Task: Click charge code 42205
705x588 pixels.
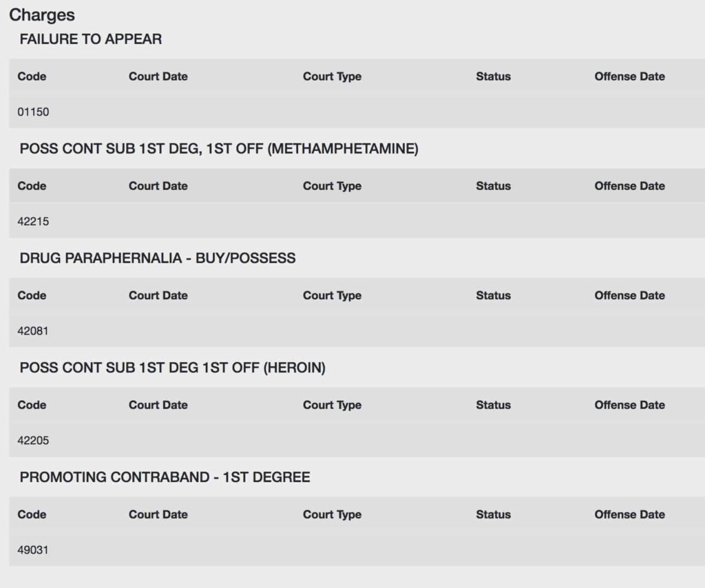Action: coord(33,440)
